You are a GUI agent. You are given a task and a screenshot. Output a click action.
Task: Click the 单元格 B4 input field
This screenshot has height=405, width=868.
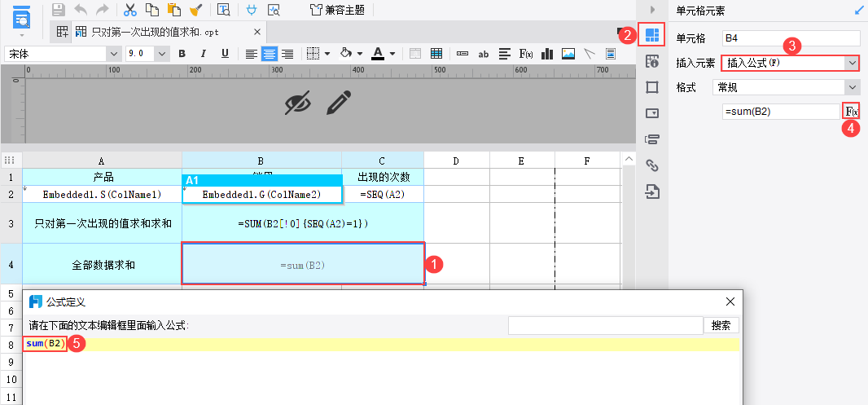(x=791, y=38)
